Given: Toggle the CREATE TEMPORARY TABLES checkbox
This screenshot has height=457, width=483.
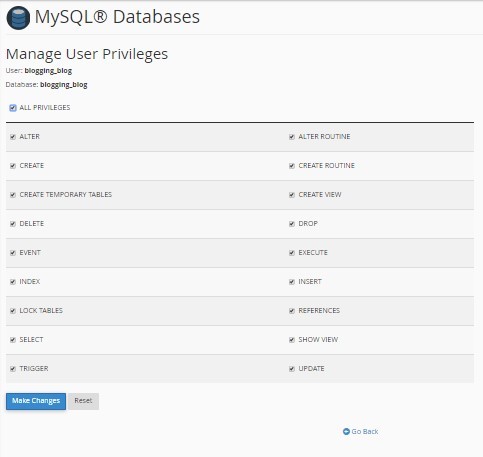Looking at the screenshot, I should coord(13,195).
